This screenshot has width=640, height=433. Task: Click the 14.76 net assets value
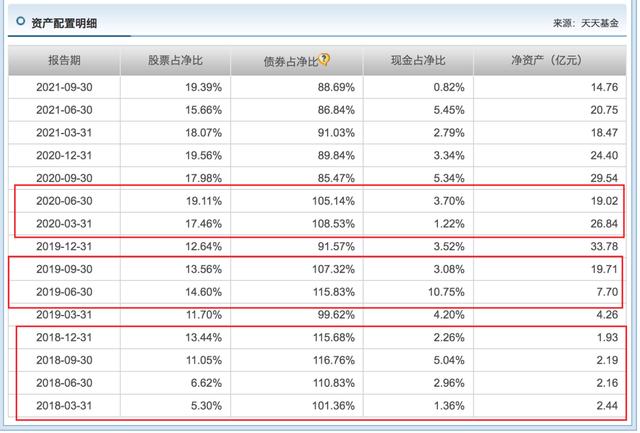(x=604, y=87)
